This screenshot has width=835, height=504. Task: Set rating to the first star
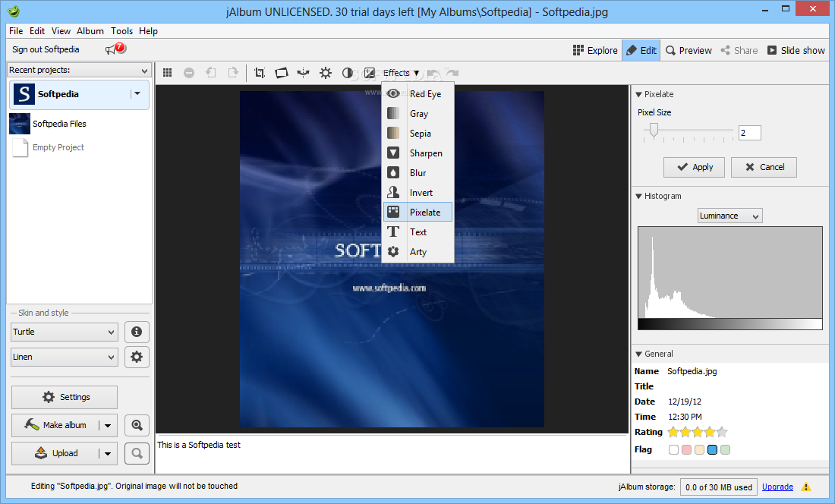coord(673,432)
